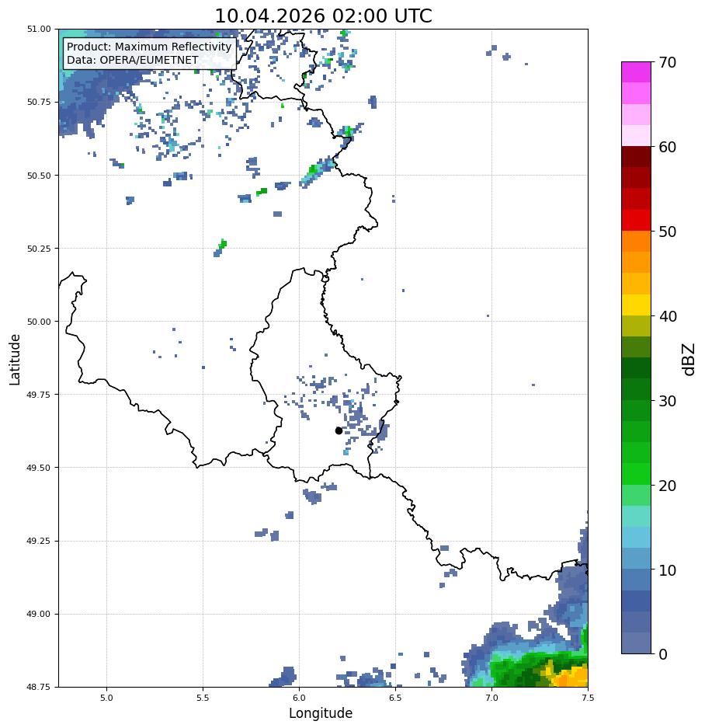
Task: Click colorbar tick label 0
Action: (x=663, y=654)
